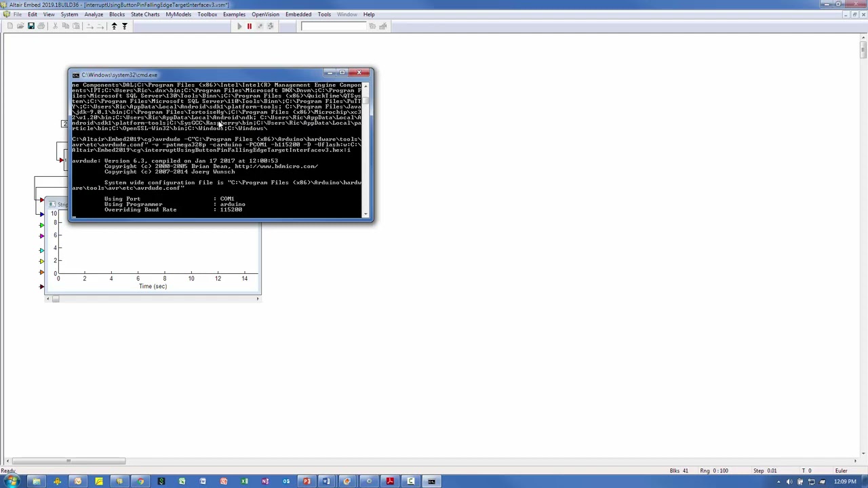The width and height of the screenshot is (868, 488).
Task: Click the Cut scissors toolbar icon
Action: (x=55, y=26)
